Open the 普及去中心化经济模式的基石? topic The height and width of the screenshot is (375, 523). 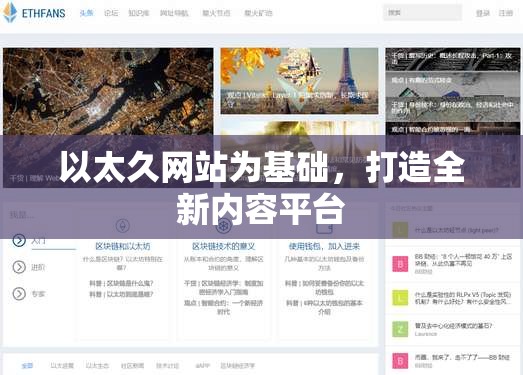(x=453, y=326)
